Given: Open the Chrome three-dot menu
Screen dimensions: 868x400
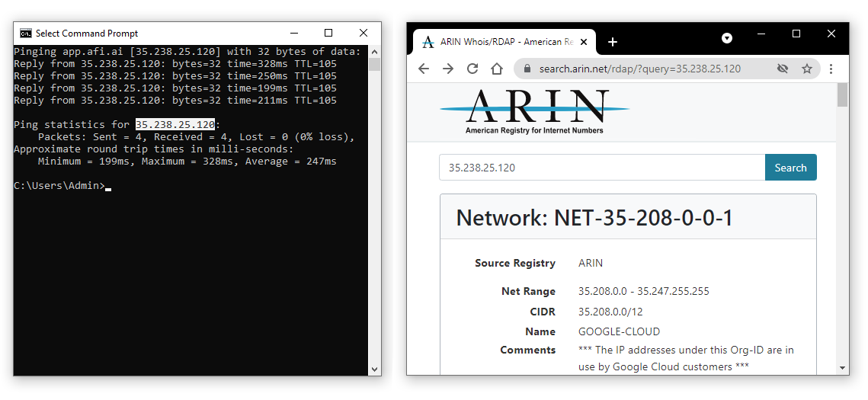Looking at the screenshot, I should 831,69.
